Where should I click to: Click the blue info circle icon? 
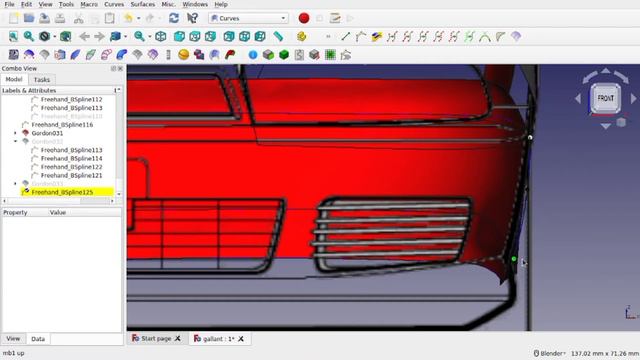tap(253, 55)
